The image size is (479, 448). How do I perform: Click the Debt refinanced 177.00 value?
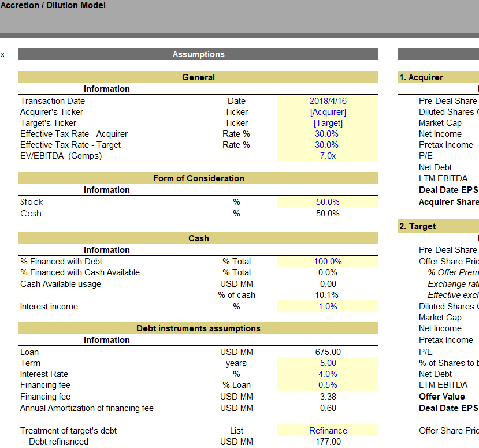tap(328, 442)
